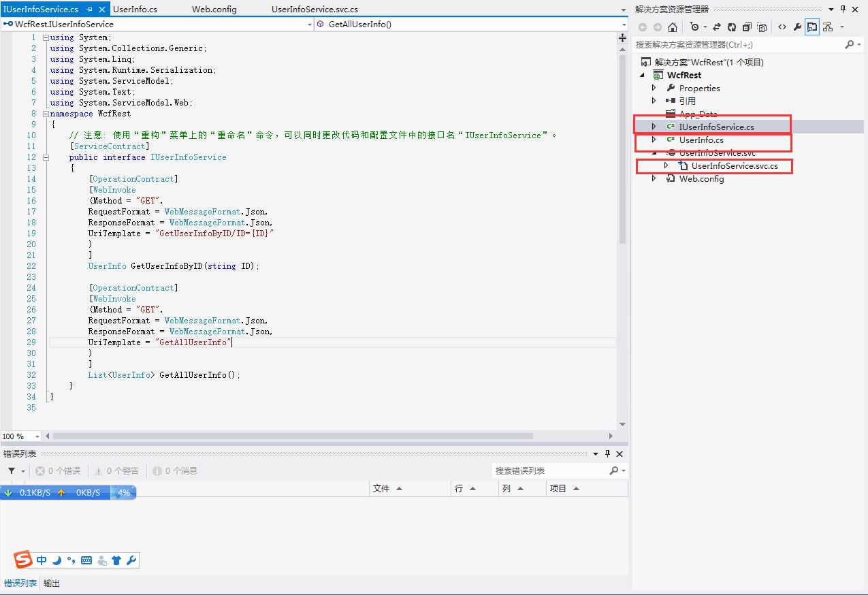Click the View Class Diagram icon
This screenshot has width=868, height=595.
coord(828,27)
